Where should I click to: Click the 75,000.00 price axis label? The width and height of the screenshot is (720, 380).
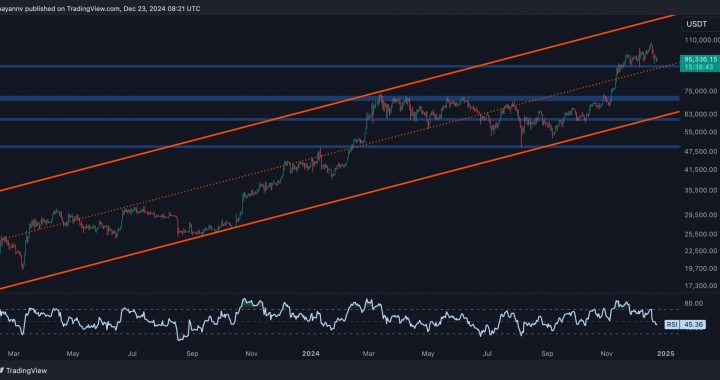[x=700, y=91]
